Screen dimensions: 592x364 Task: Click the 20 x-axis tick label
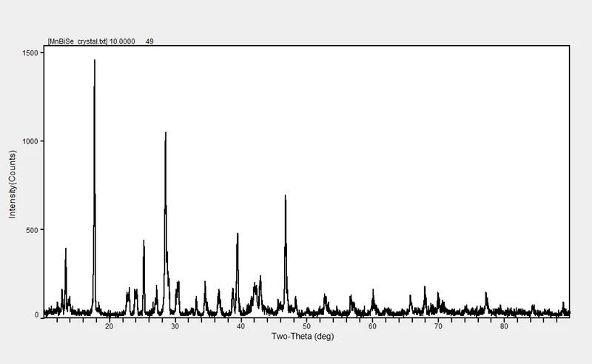point(109,326)
